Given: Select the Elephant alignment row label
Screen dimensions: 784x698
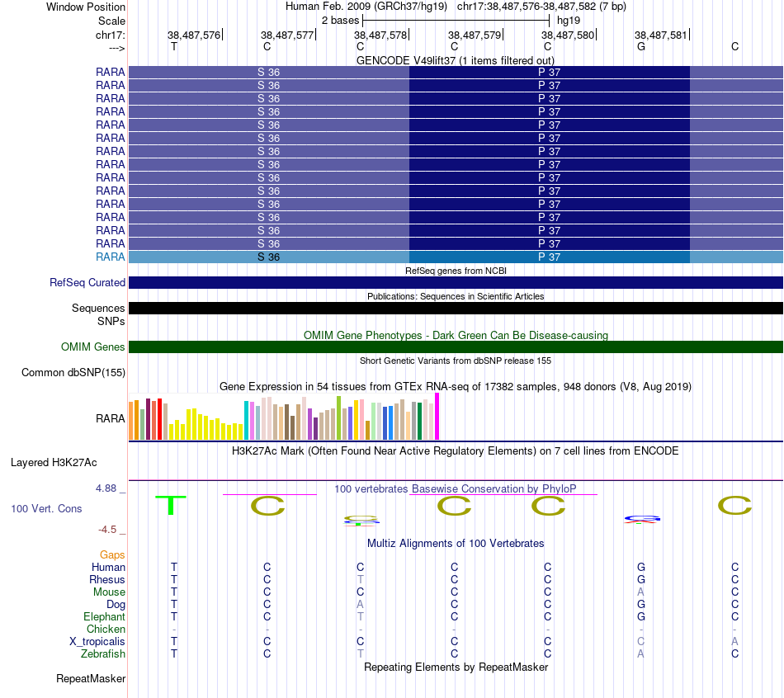Looking at the screenshot, I should coord(104,616).
